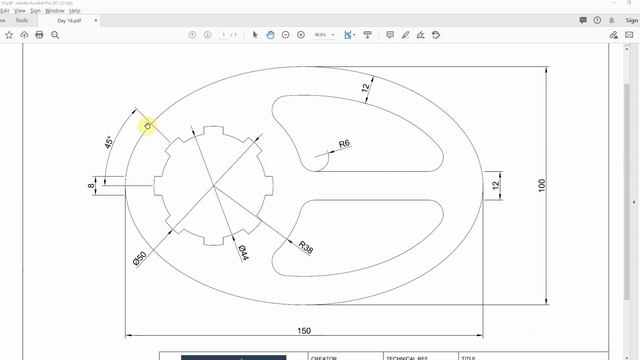The height and width of the screenshot is (360, 640).
Task: Select the Day 16.pdf document tab
Action: (x=69, y=20)
